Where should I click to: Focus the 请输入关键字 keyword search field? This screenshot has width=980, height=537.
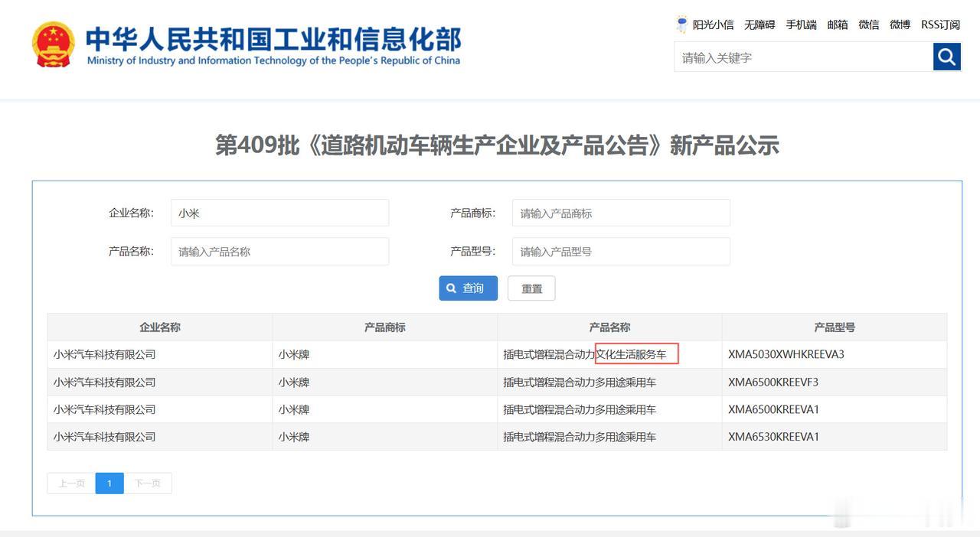point(803,57)
